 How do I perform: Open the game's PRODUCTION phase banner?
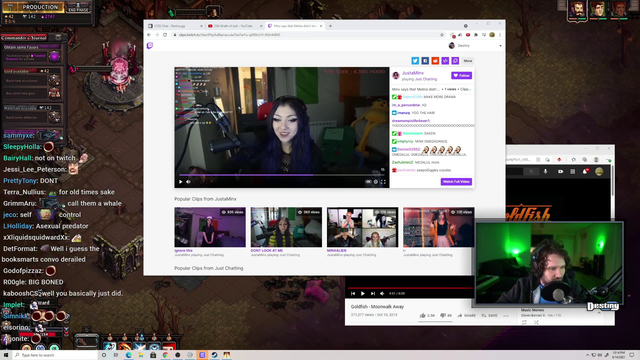[x=34, y=7]
